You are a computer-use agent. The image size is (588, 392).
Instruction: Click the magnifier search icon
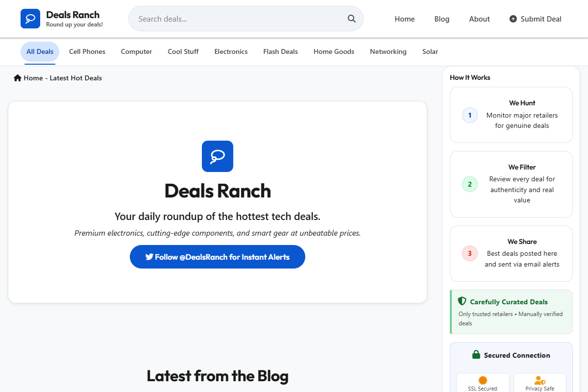pos(351,19)
